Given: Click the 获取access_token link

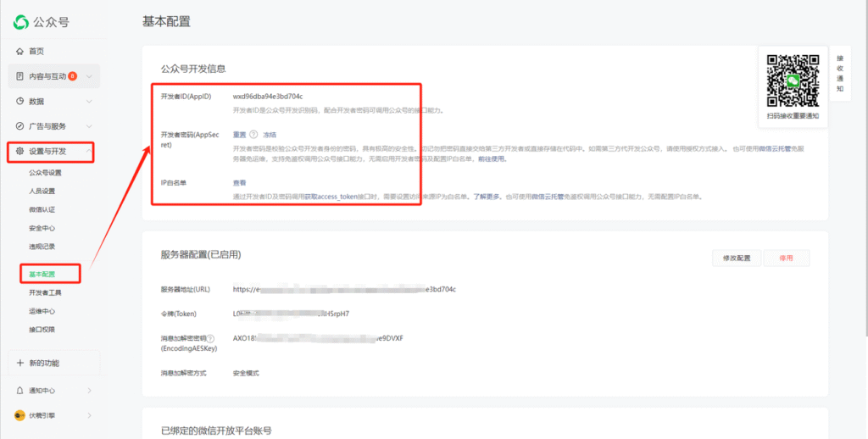Looking at the screenshot, I should point(331,197).
